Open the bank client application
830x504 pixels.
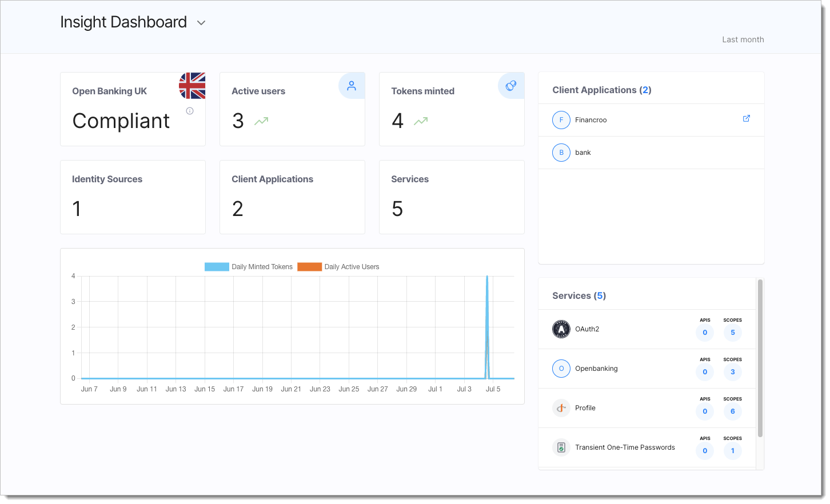point(651,153)
